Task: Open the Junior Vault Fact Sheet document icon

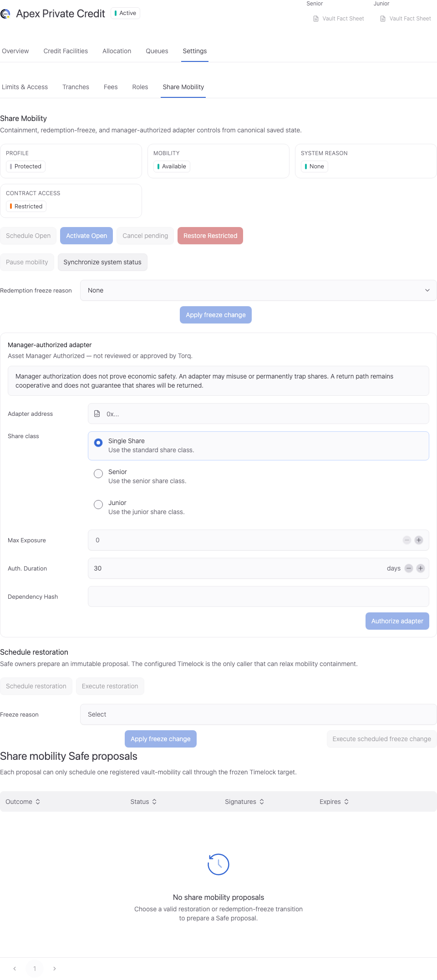Action: pyautogui.click(x=383, y=19)
